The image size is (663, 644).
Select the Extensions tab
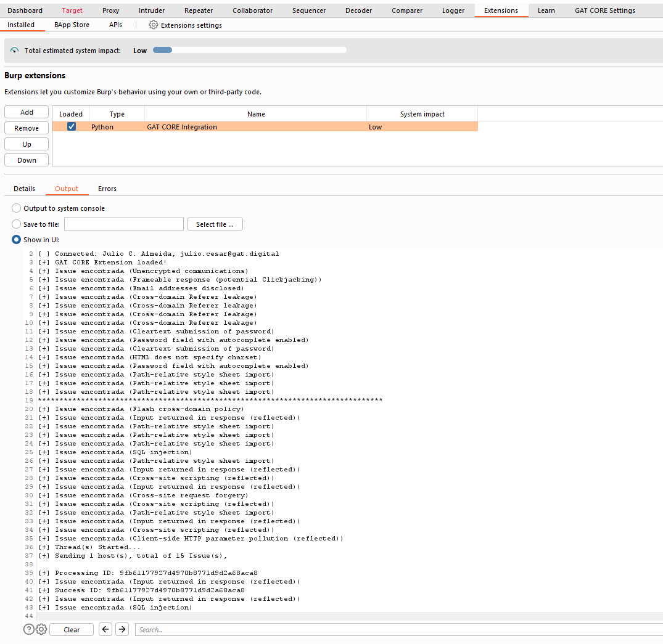tap(501, 10)
